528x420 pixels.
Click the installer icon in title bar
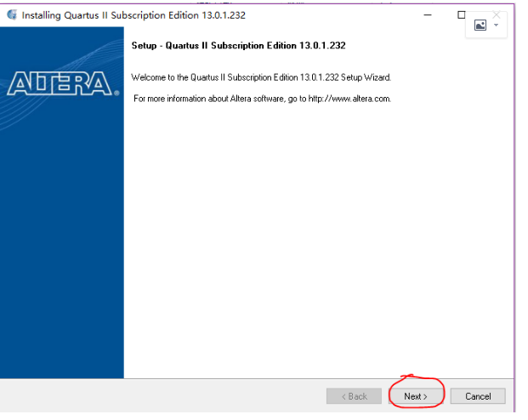(12, 15)
